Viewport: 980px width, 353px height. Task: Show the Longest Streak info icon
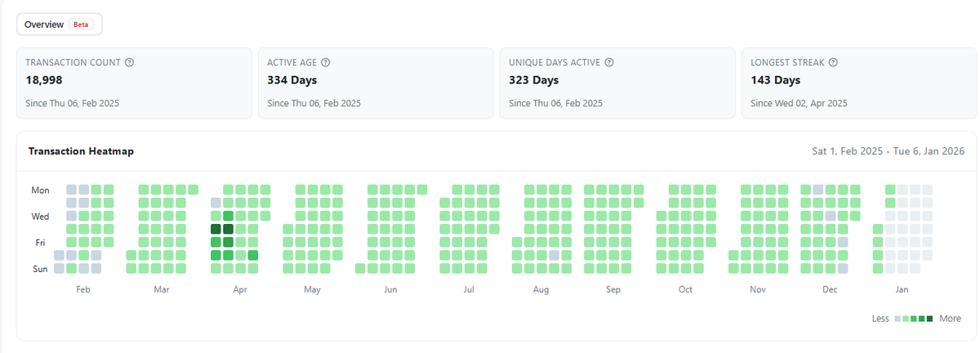(833, 62)
